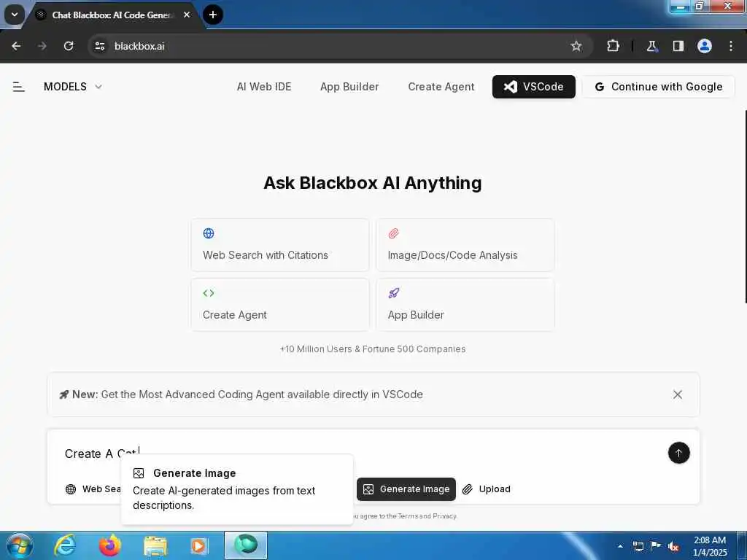The image size is (747, 560).
Task: Launch Firefox from taskbar
Action: coord(109,545)
